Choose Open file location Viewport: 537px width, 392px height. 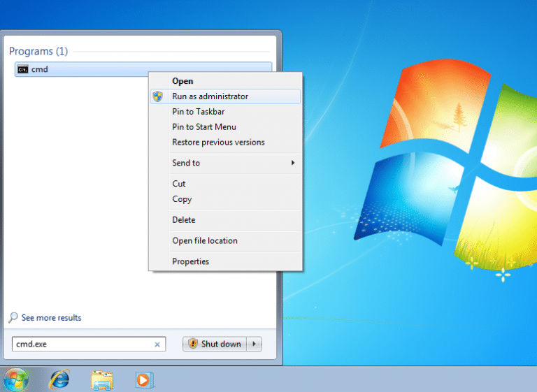click(x=225, y=240)
